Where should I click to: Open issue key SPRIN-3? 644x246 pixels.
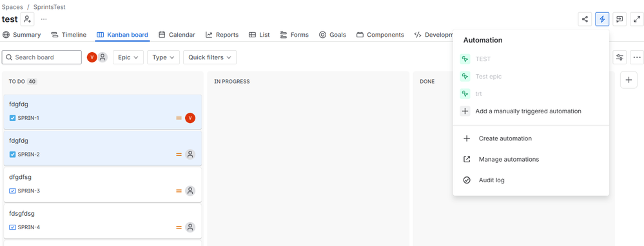[x=29, y=191]
